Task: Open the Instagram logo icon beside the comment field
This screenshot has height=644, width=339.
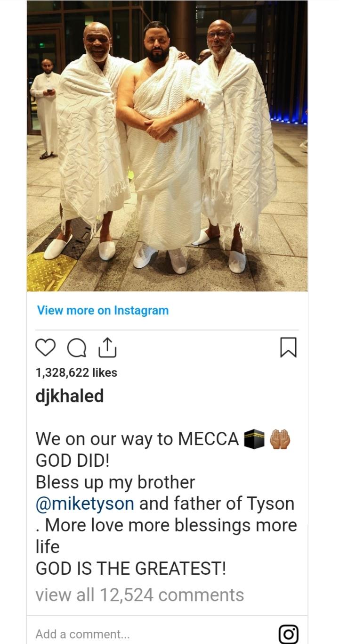Action: click(289, 634)
